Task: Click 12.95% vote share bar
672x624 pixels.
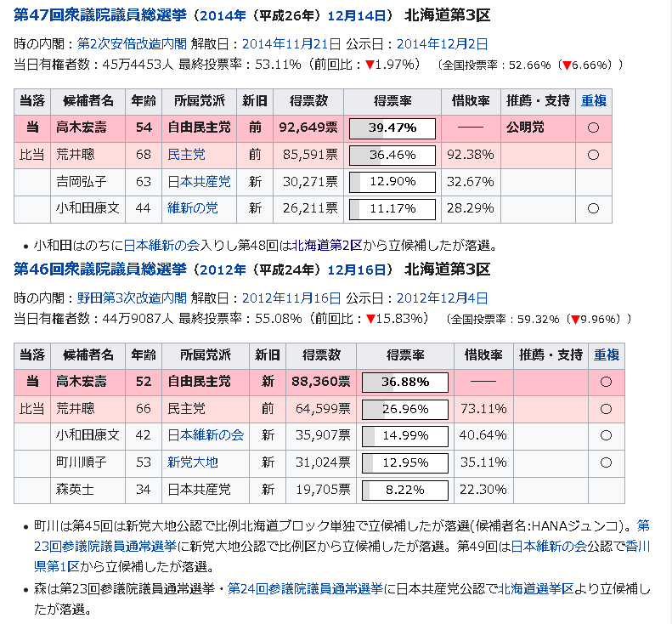Action: tap(405, 462)
